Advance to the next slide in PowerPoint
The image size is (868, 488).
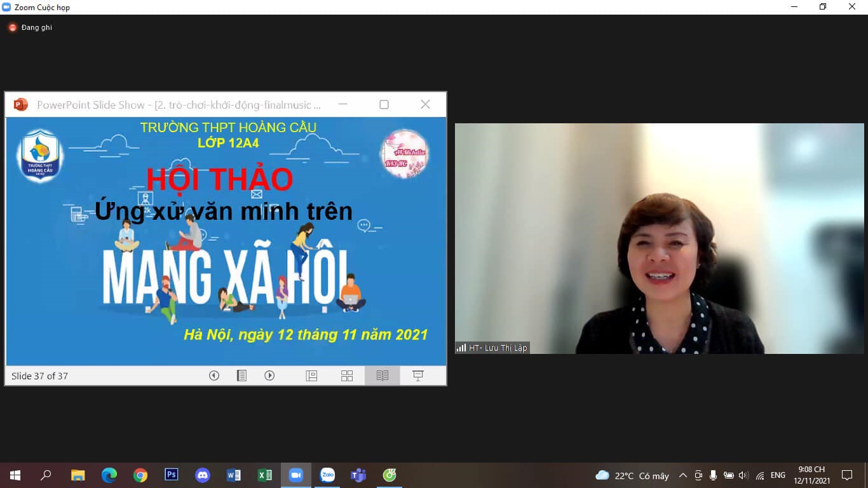pyautogui.click(x=269, y=376)
